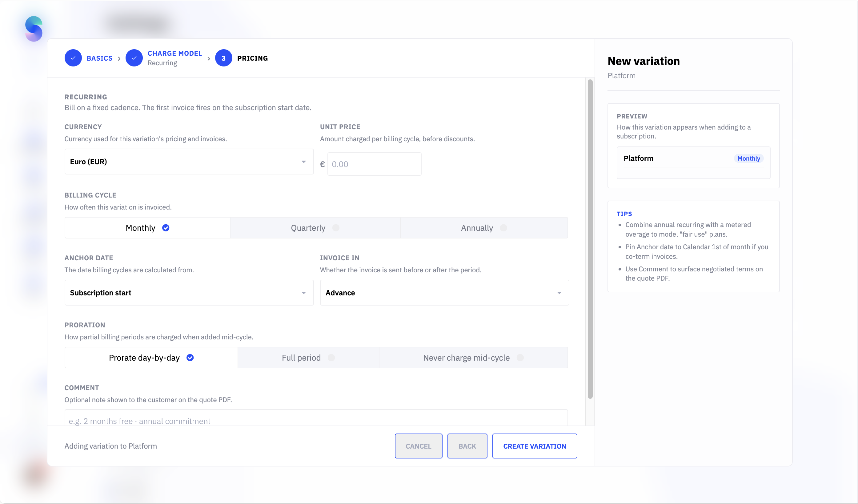858x504 pixels.
Task: Open the Anchor Date Subscription start dropdown
Action: tap(189, 293)
